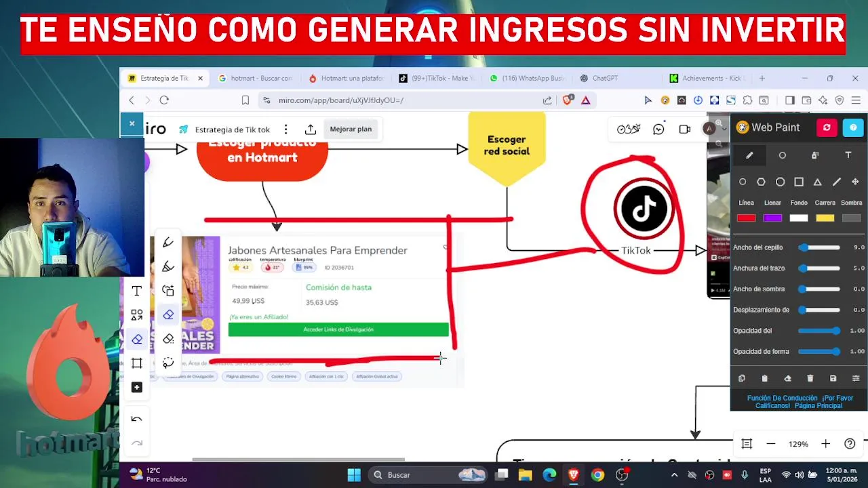Viewport: 868px width, 488px height.
Task: Click the red refresh button in Web Paint
Action: point(827,127)
